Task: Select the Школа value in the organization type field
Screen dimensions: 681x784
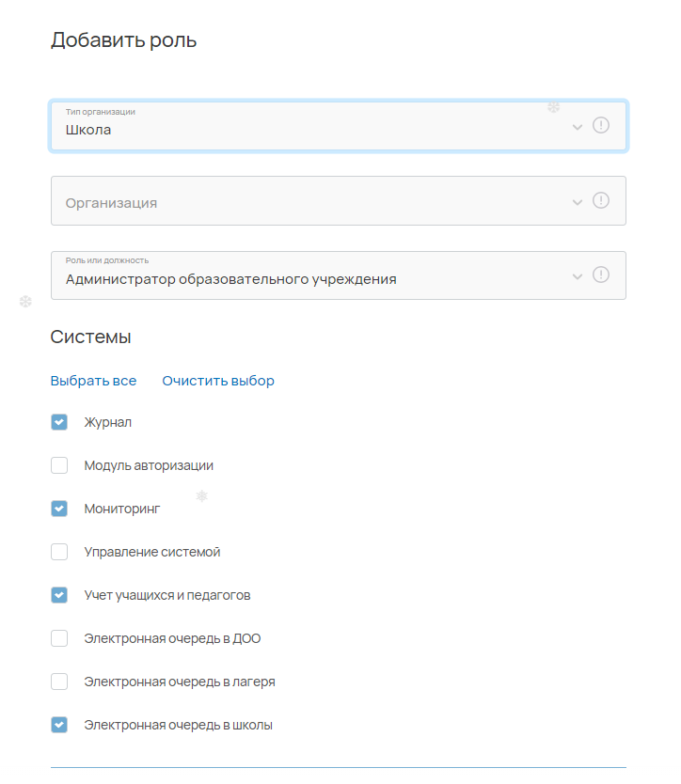Action: pyautogui.click(x=88, y=130)
